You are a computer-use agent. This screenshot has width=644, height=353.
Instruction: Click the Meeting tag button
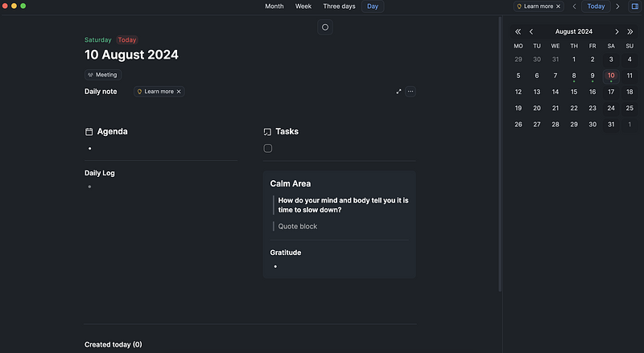pos(103,75)
